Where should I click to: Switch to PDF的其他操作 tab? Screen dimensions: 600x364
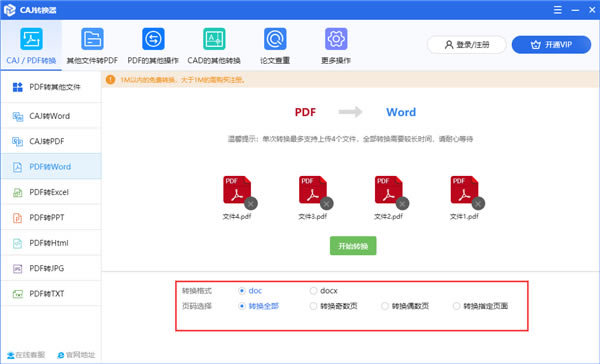tap(153, 46)
